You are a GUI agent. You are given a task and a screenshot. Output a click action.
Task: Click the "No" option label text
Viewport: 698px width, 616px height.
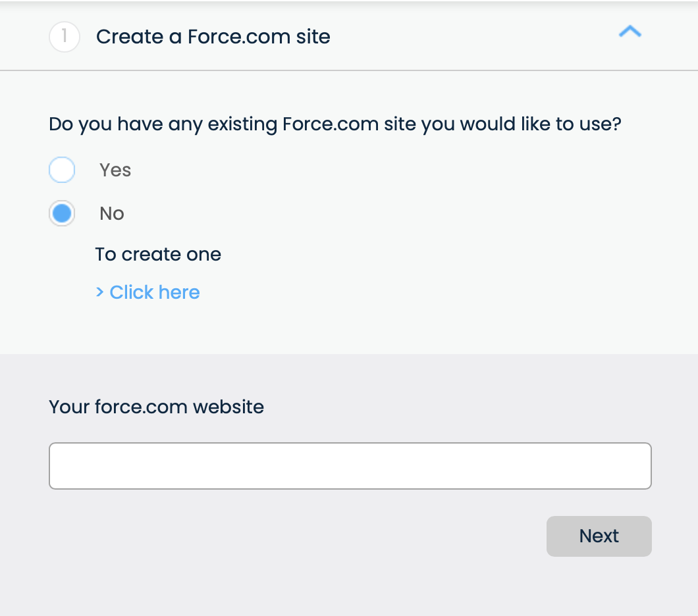coord(112,213)
